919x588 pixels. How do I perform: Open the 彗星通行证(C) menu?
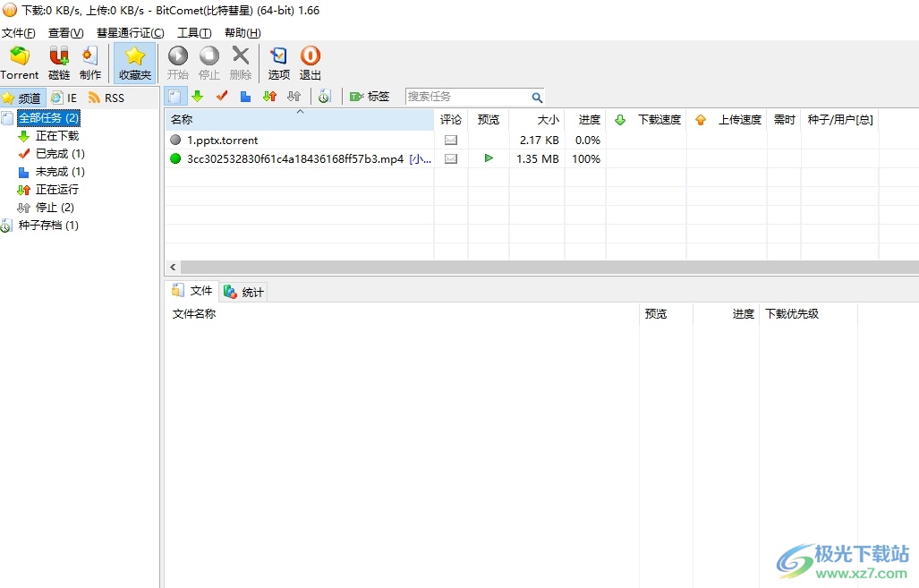tap(130, 33)
